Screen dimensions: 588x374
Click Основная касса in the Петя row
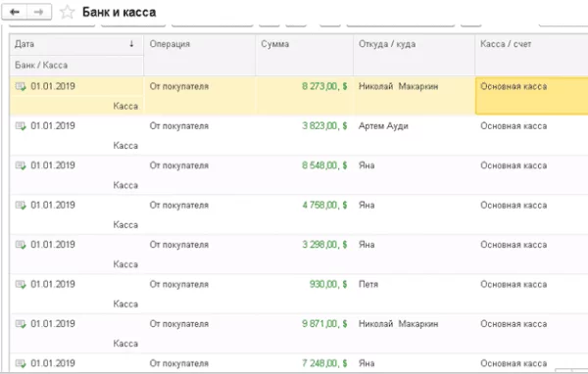[x=514, y=284]
